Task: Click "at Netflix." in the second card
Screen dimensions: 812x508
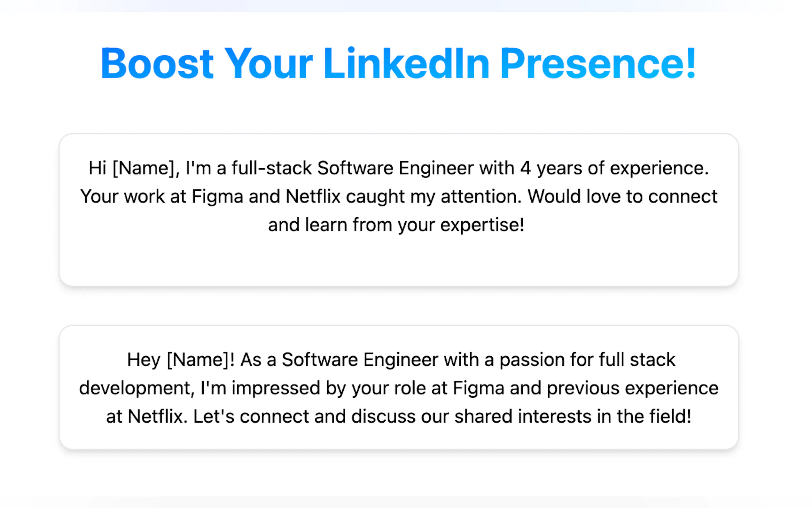Action: (146, 416)
